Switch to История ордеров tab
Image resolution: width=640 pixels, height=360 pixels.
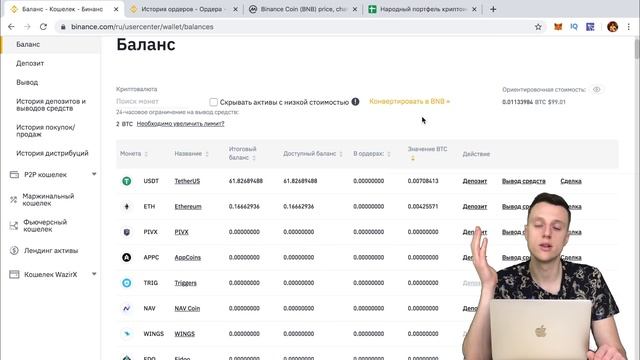[184, 9]
